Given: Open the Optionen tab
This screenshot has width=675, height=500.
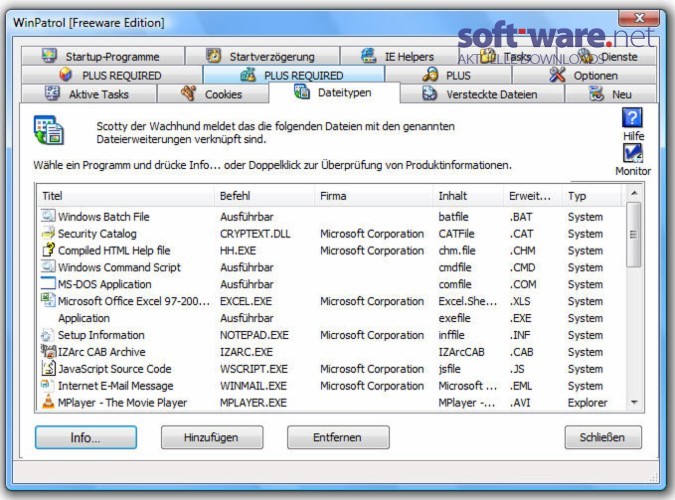Looking at the screenshot, I should point(584,75).
